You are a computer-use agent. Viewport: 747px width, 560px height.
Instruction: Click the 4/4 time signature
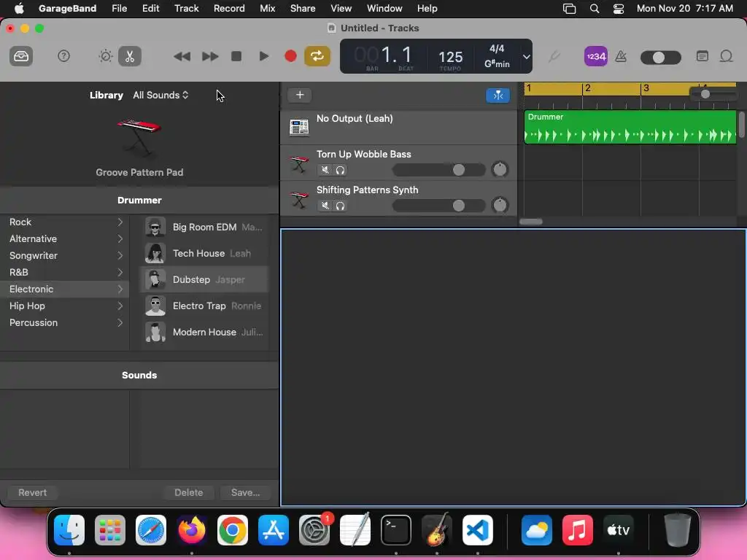coord(497,49)
